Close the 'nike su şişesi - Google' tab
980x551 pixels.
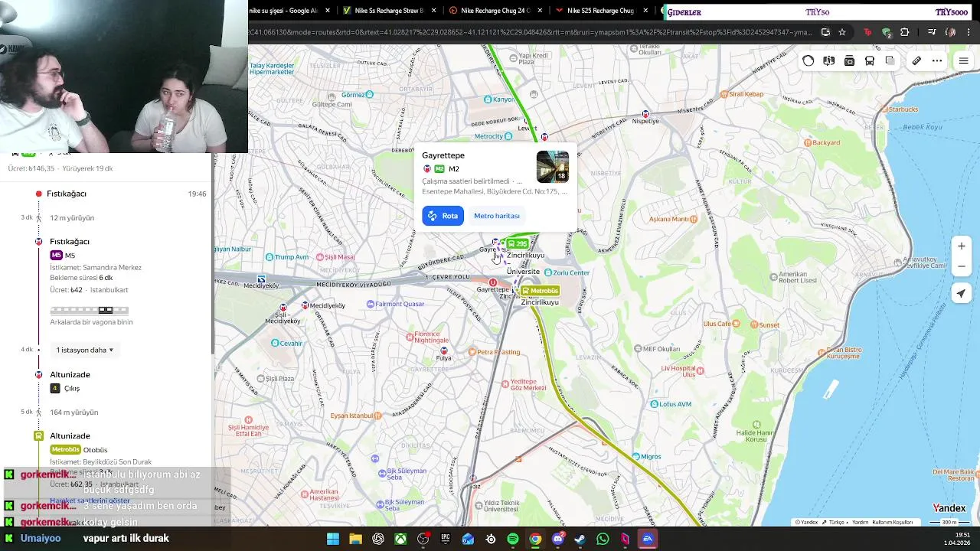[328, 11]
